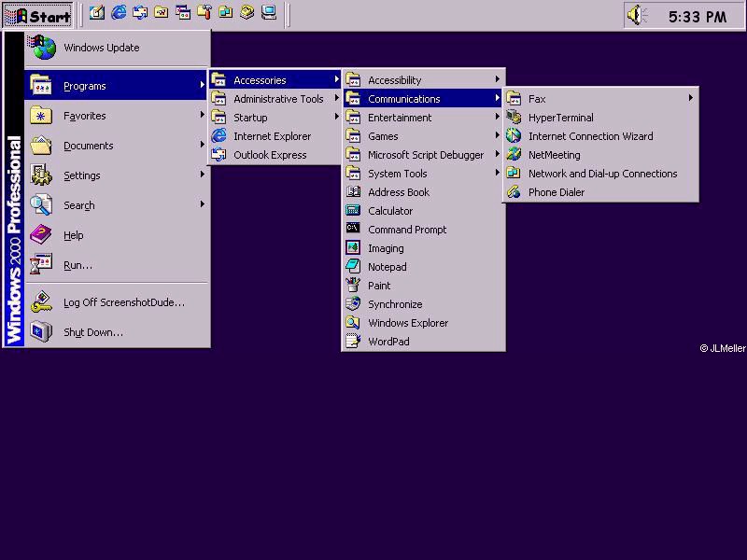The width and height of the screenshot is (747, 560).
Task: Open the Fax folder item
Action: click(600, 99)
